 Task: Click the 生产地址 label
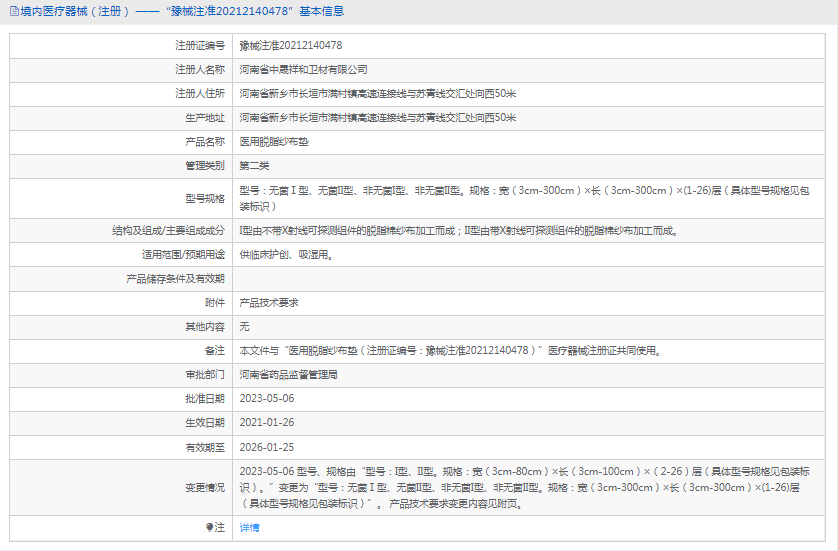[205, 118]
